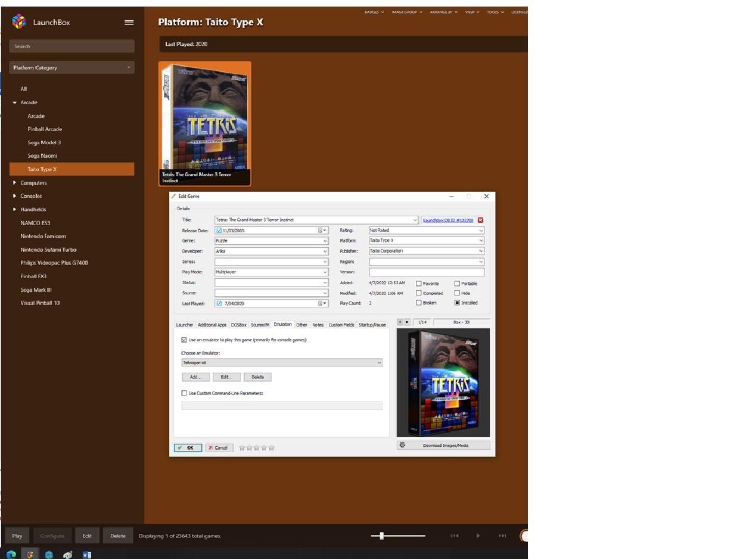This screenshot has height=560, width=731.
Task: Click the LaunchBox cube logo
Action: click(x=19, y=22)
